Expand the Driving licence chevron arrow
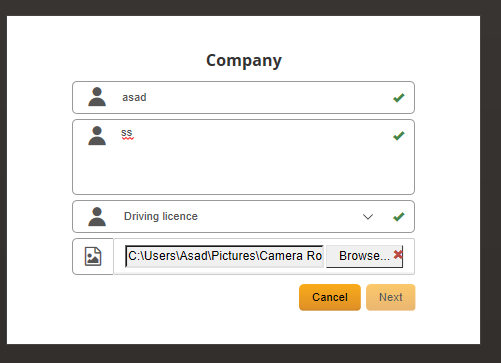 [368, 217]
